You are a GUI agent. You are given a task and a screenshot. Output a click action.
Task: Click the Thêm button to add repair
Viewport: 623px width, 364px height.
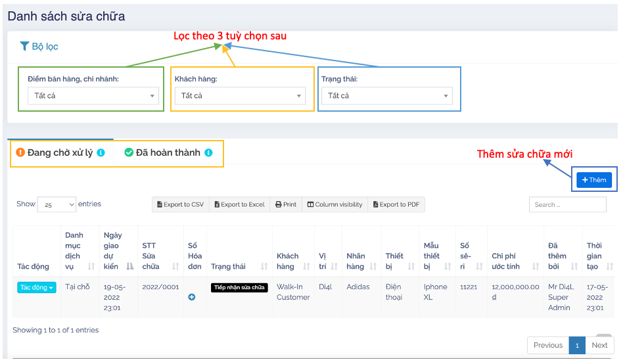click(594, 180)
